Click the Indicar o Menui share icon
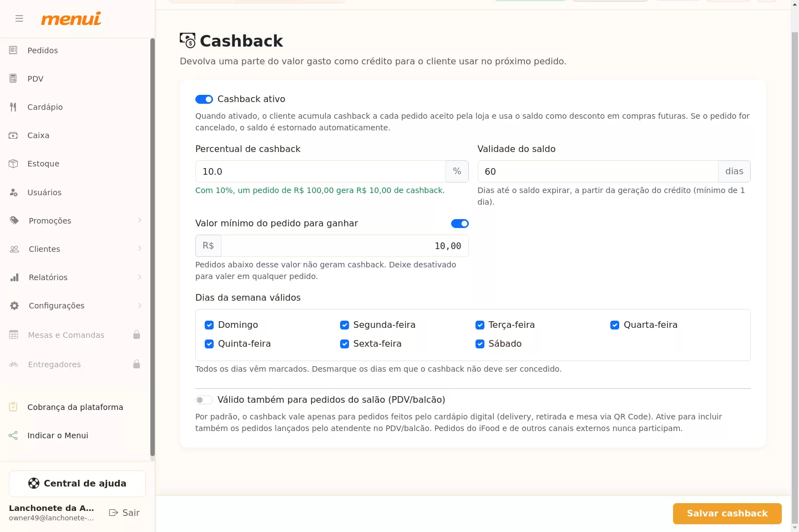Viewport: 799px width, 532px height. coord(13,435)
